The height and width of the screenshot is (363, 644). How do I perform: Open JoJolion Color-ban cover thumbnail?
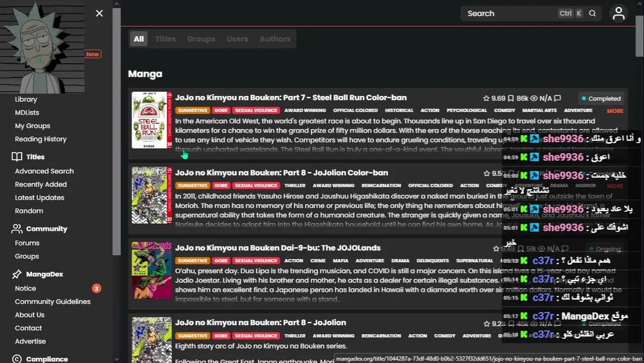(152, 195)
